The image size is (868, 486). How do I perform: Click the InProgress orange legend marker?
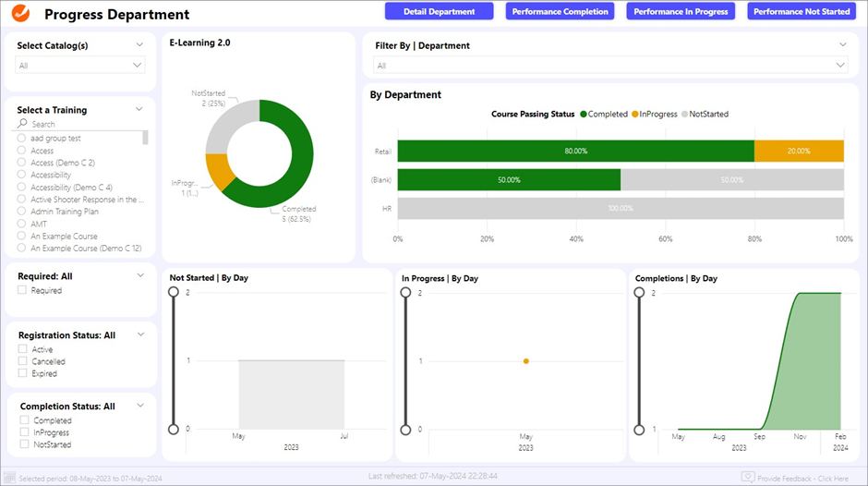(x=635, y=115)
